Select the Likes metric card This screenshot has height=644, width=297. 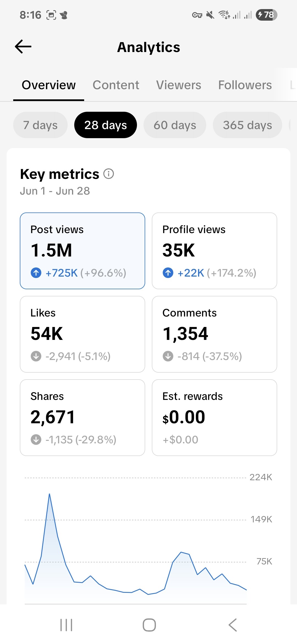pyautogui.click(x=82, y=334)
